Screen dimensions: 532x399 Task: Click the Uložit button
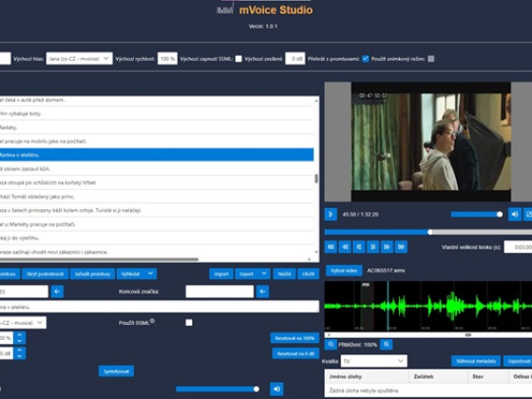click(308, 274)
